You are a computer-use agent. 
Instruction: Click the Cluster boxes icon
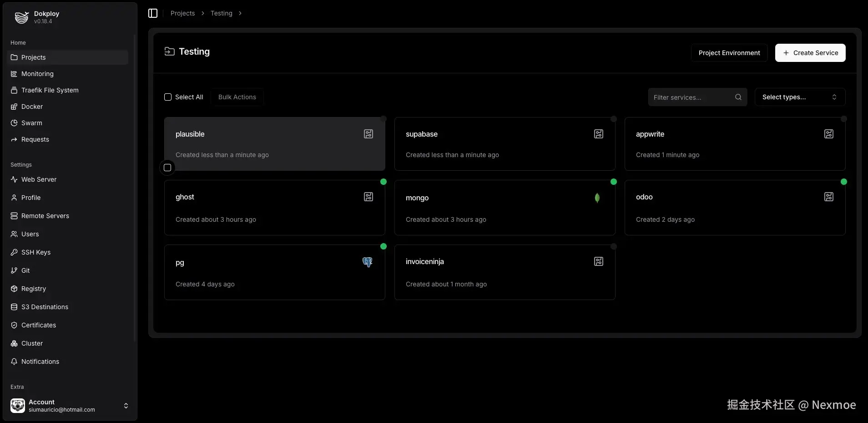[x=14, y=343]
